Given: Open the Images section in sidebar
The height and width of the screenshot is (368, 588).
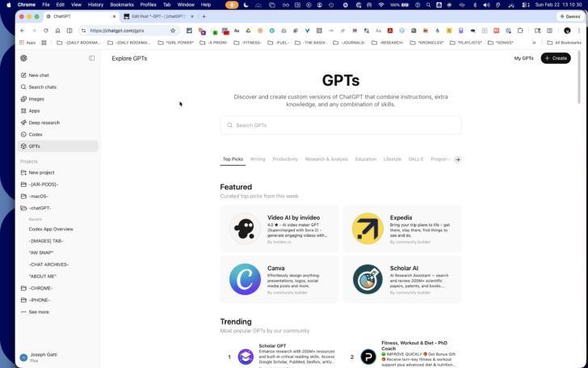Looking at the screenshot, I should tap(58, 99).
